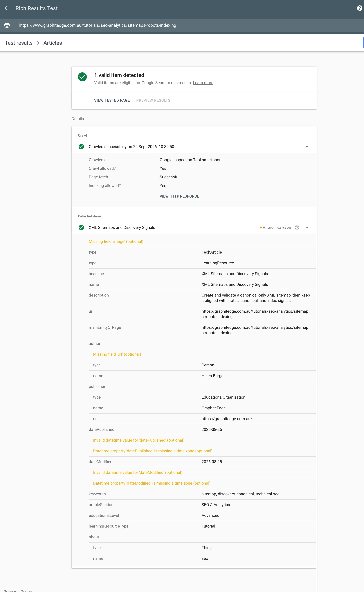Click 'datePublished' missing time zone warning

153,451
